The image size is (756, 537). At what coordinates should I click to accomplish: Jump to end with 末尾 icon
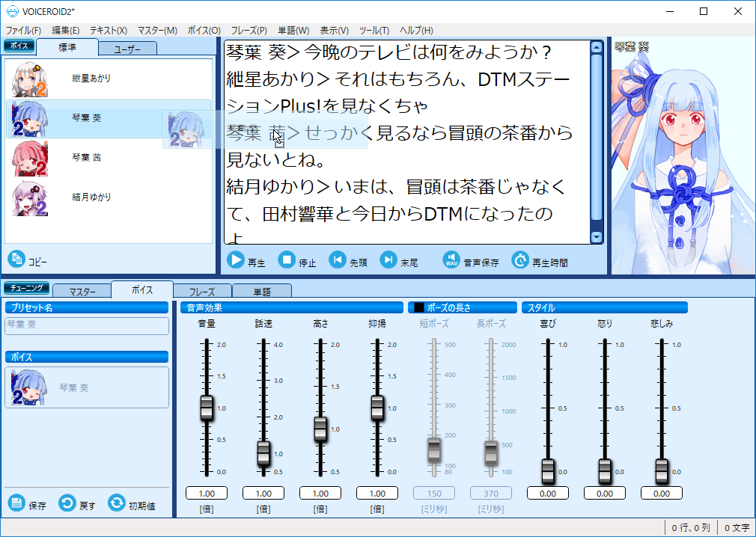click(x=388, y=260)
